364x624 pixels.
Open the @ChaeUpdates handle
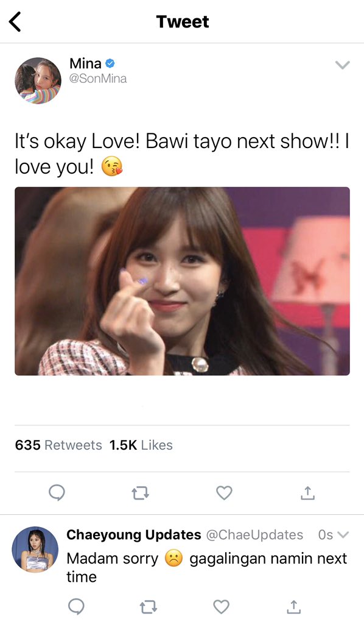254,534
